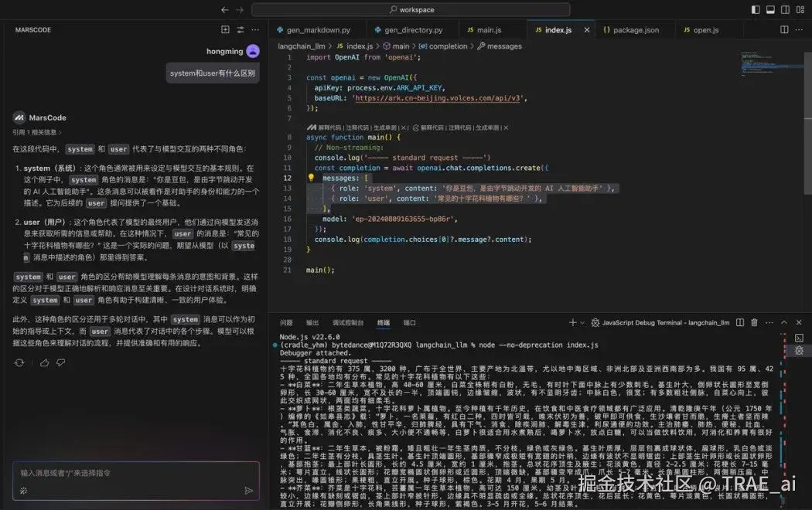812x510 pixels.
Task: Open the baseURL ark.cn-beijing link
Action: [438, 98]
